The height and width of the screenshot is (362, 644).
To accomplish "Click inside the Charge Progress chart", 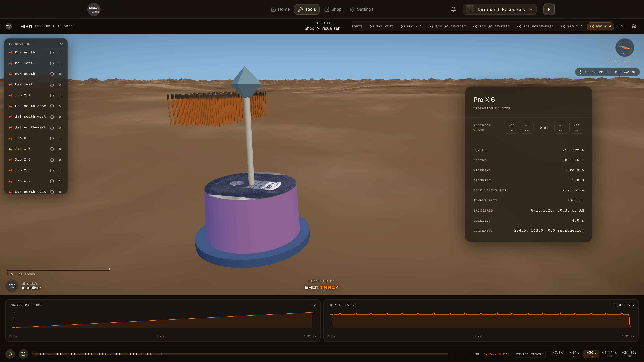I will (x=163, y=320).
